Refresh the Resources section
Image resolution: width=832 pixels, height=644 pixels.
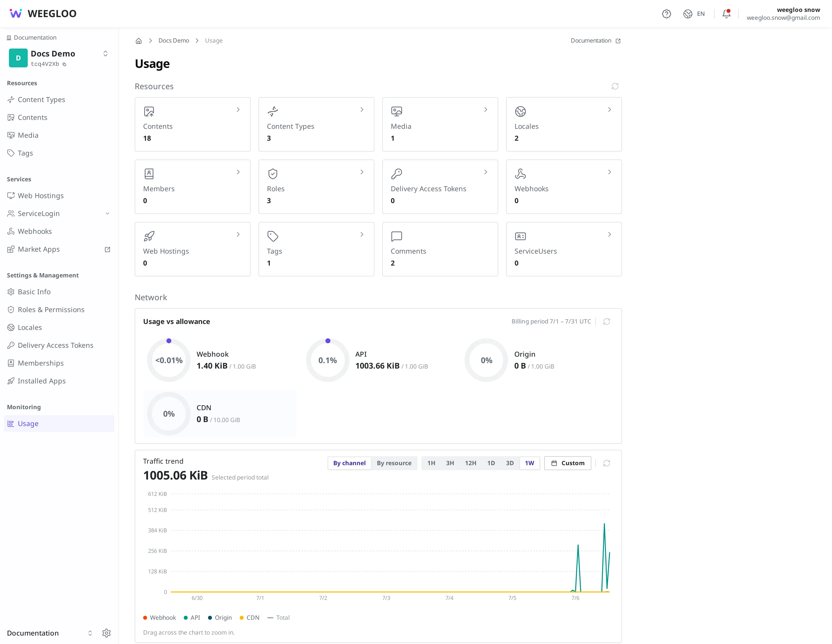pyautogui.click(x=615, y=86)
